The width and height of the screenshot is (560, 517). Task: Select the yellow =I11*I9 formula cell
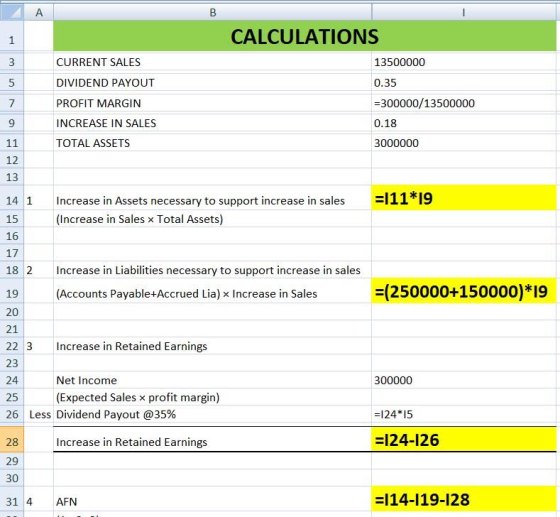[464, 198]
